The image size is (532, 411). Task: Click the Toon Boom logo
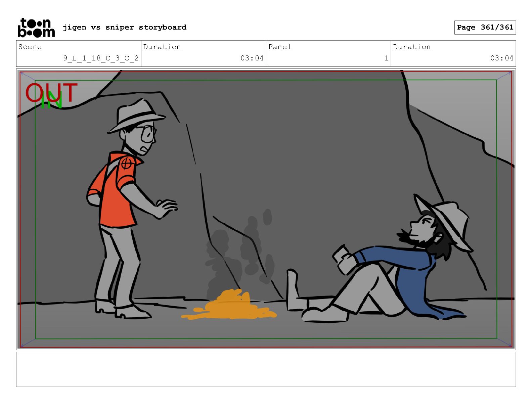pos(36,27)
